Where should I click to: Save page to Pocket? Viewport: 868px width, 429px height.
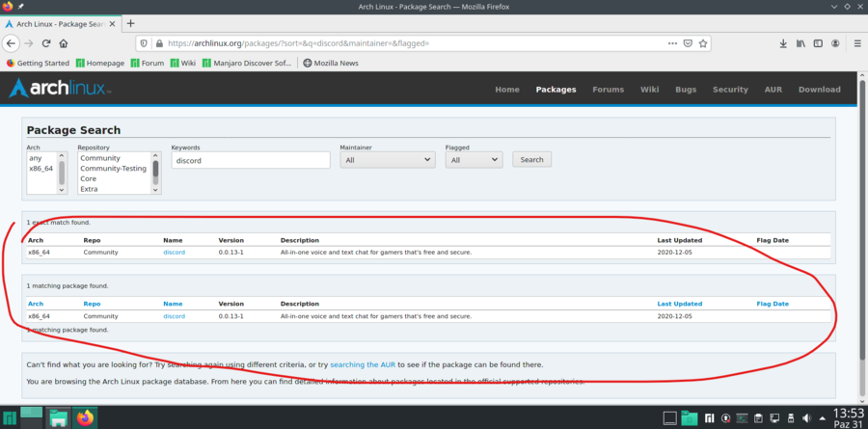(x=688, y=43)
